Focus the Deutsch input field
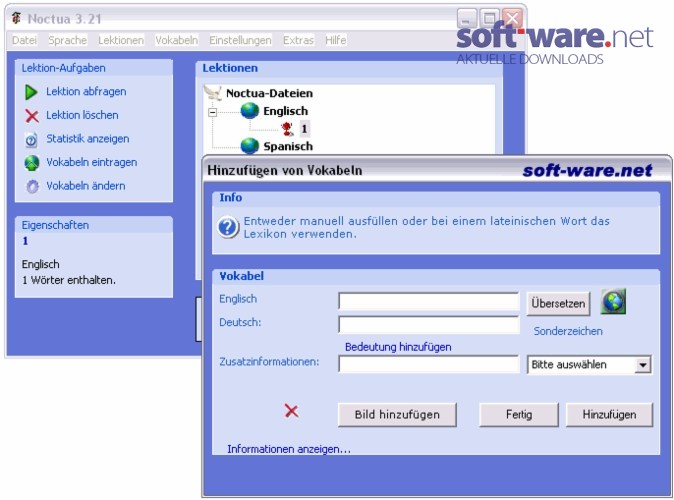This screenshot has height=500, width=674. point(429,325)
